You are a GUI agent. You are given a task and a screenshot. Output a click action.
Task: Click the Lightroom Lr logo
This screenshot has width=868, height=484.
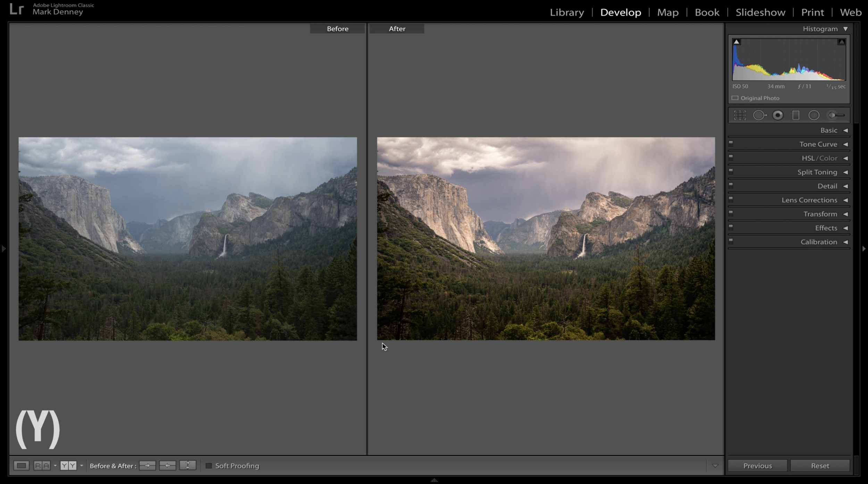(16, 9)
